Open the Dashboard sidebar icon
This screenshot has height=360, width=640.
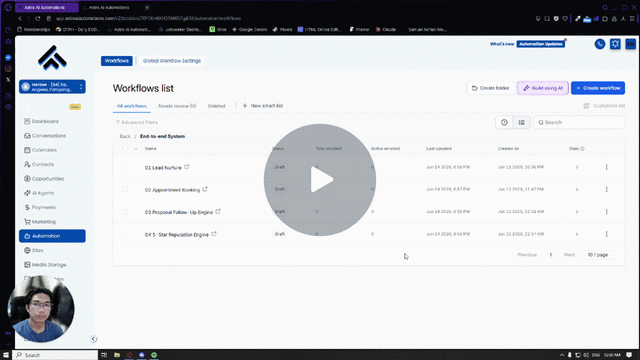coord(27,121)
